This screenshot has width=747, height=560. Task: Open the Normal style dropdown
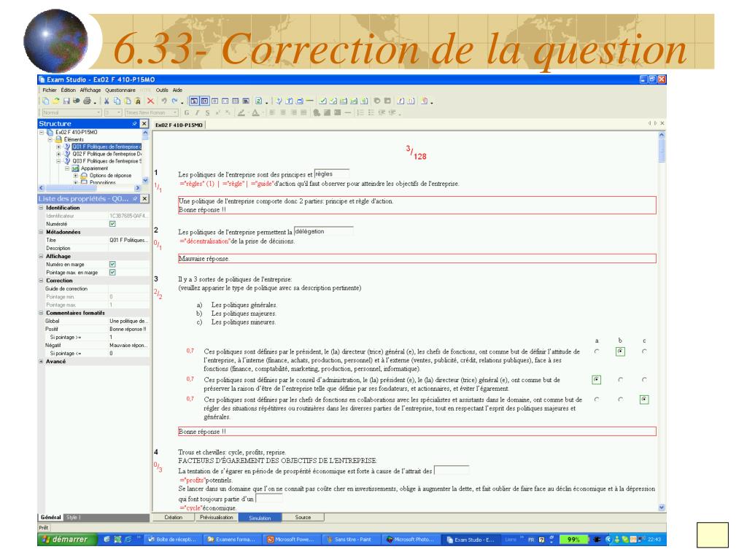click(99, 113)
